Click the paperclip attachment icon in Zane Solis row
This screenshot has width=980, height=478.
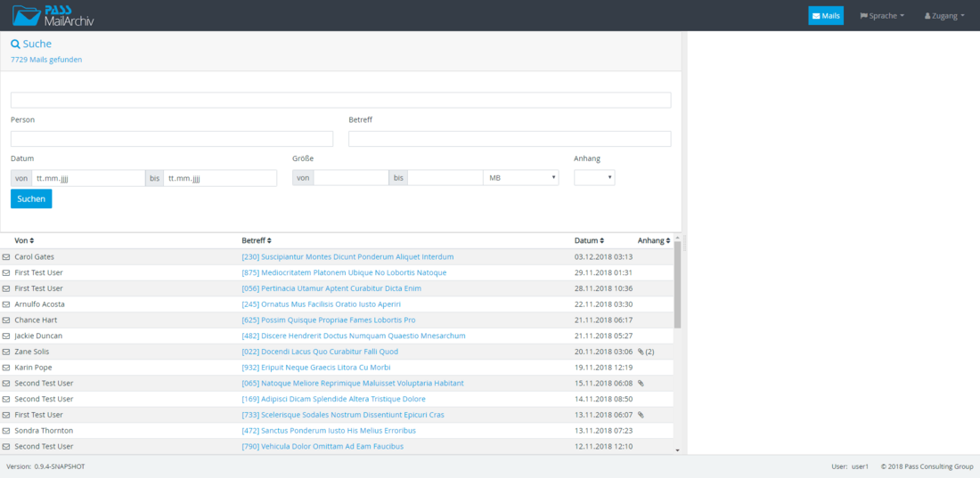(641, 352)
